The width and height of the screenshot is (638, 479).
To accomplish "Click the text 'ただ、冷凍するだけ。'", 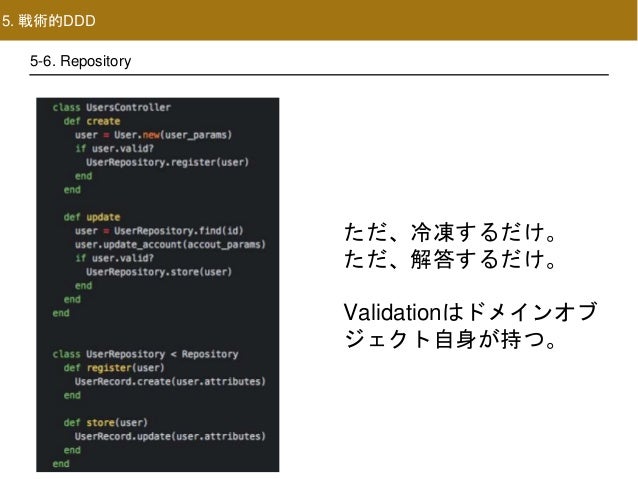I will point(450,232).
